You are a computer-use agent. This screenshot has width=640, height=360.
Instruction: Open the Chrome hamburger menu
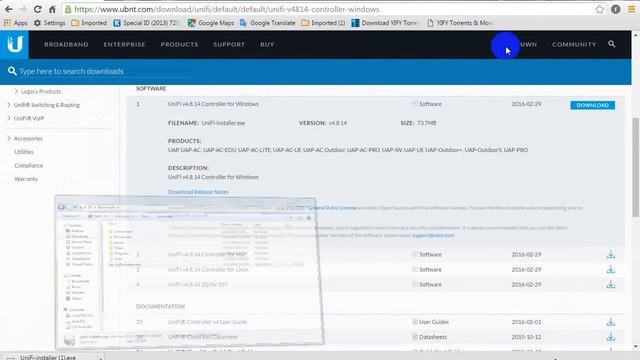tap(632, 9)
